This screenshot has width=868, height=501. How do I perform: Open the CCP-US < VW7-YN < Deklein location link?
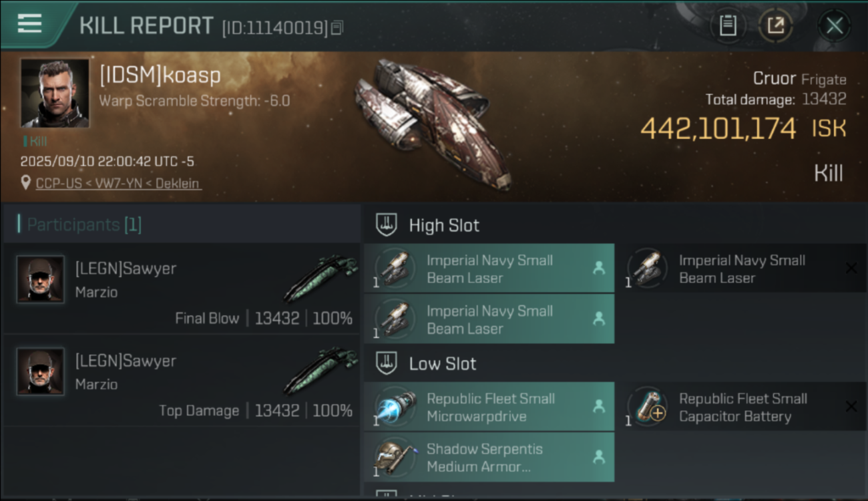118,183
